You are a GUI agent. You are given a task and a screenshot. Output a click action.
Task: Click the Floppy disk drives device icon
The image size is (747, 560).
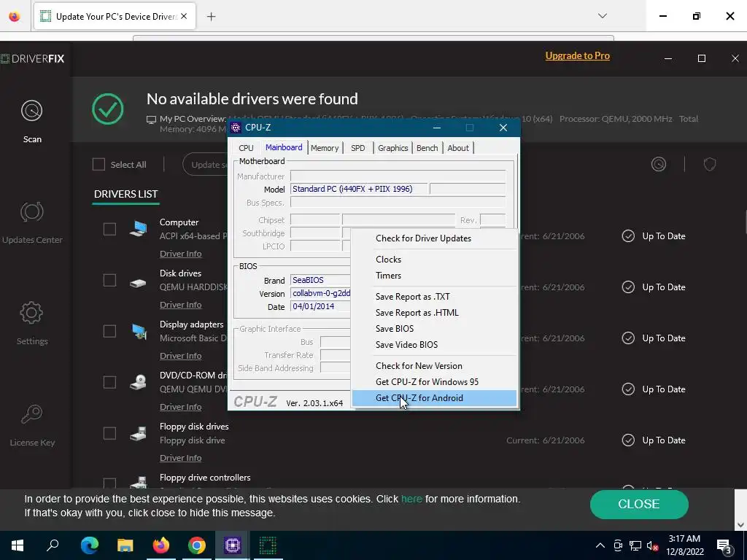pos(138,433)
